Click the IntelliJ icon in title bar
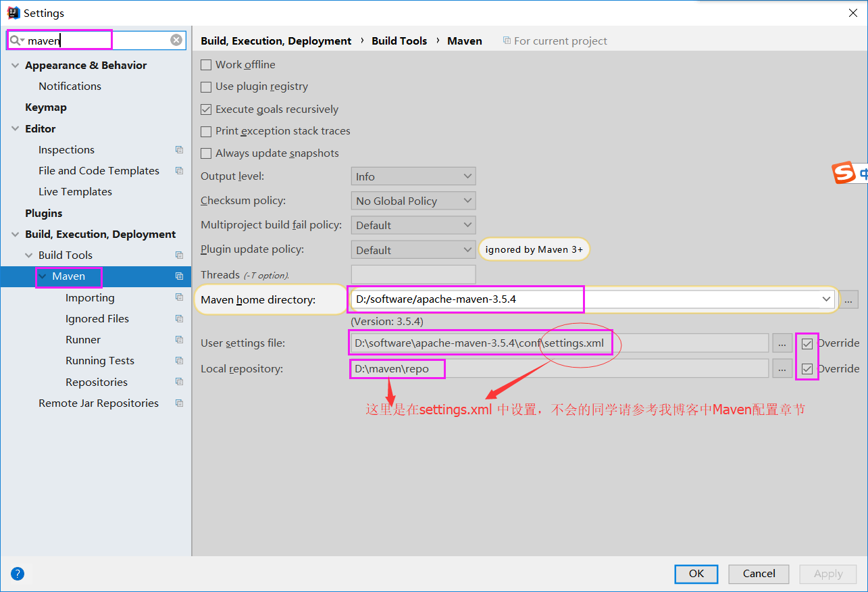The image size is (868, 592). point(13,13)
